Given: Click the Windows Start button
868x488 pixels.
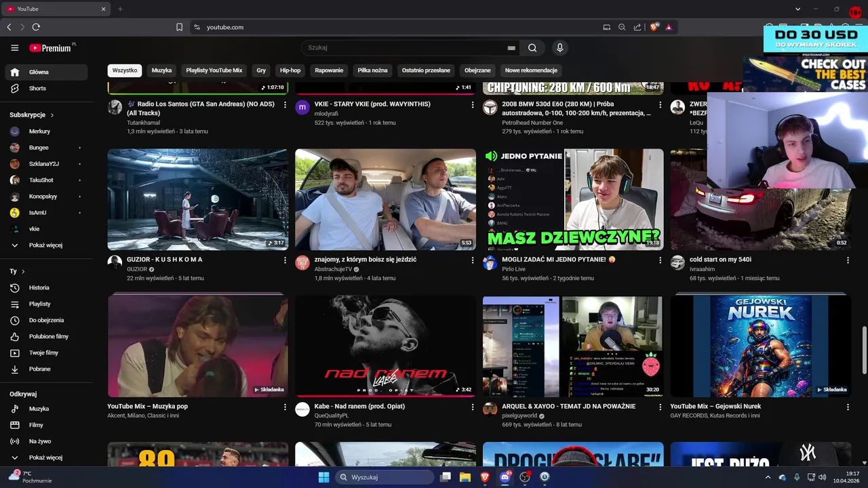Looking at the screenshot, I should click(x=323, y=477).
